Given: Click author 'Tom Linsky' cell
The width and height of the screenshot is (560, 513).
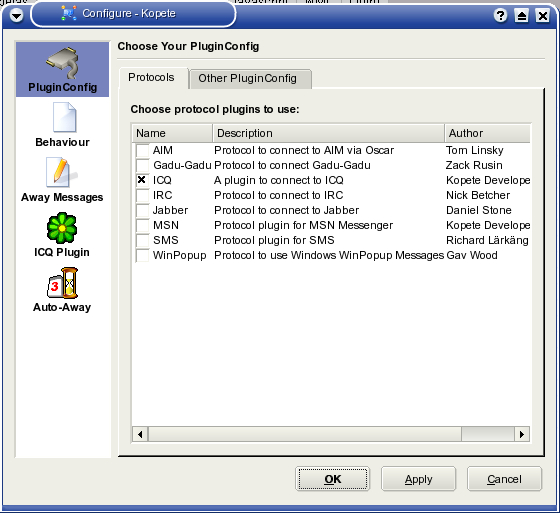Looking at the screenshot, I should 475,150.
